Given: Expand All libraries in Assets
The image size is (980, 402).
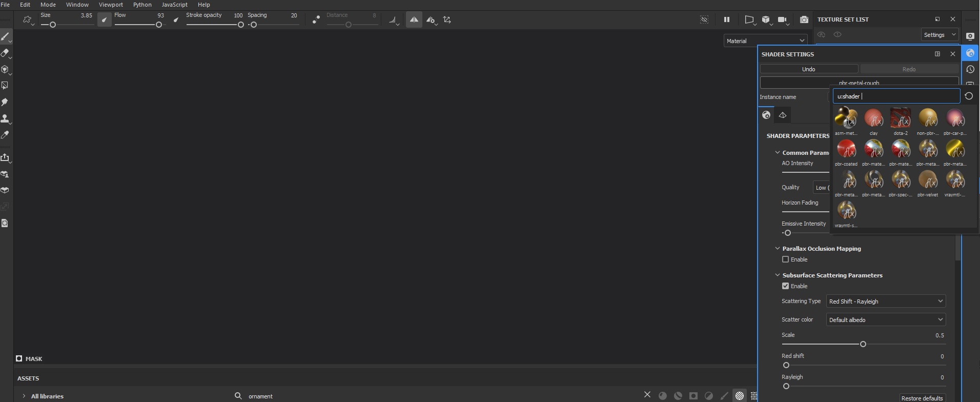Looking at the screenshot, I should click(24, 396).
